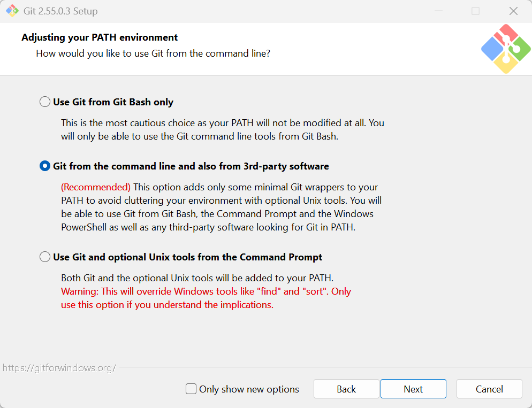Enable the 'Only show new options' checkbox
532x408 pixels.
pyautogui.click(x=191, y=389)
